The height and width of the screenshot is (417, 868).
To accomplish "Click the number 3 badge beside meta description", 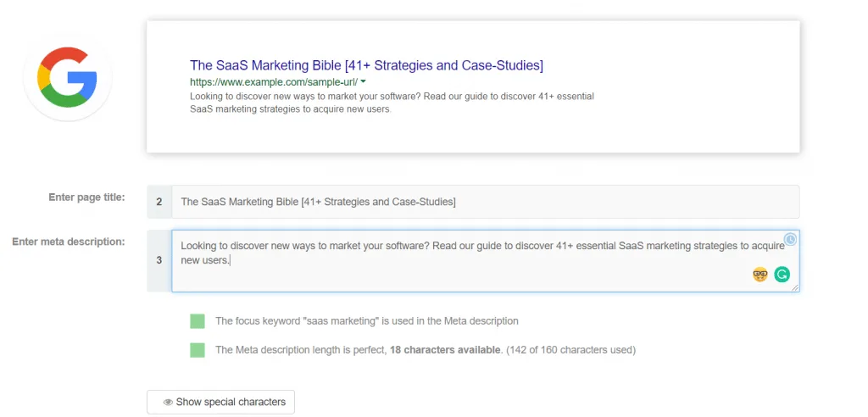I will (x=159, y=261).
